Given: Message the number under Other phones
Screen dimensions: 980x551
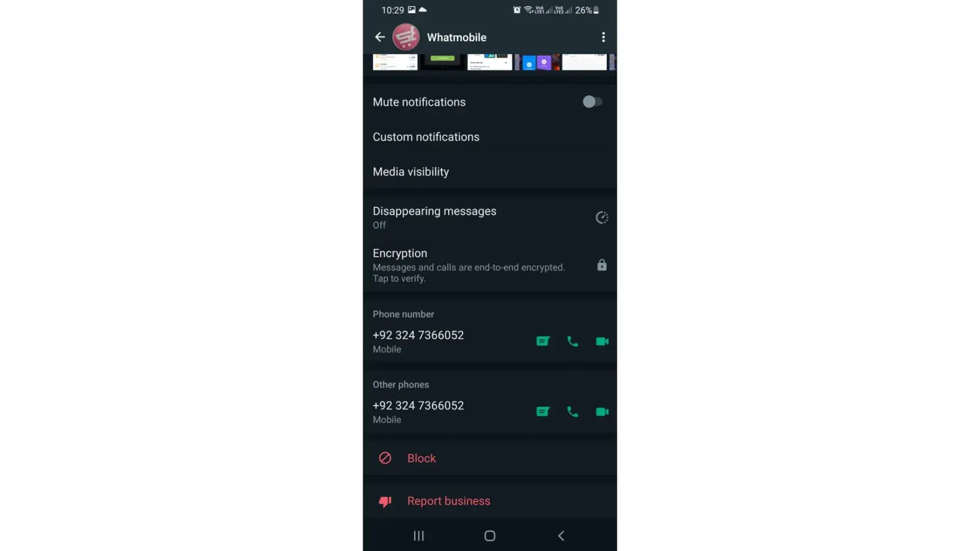Looking at the screenshot, I should point(543,412).
